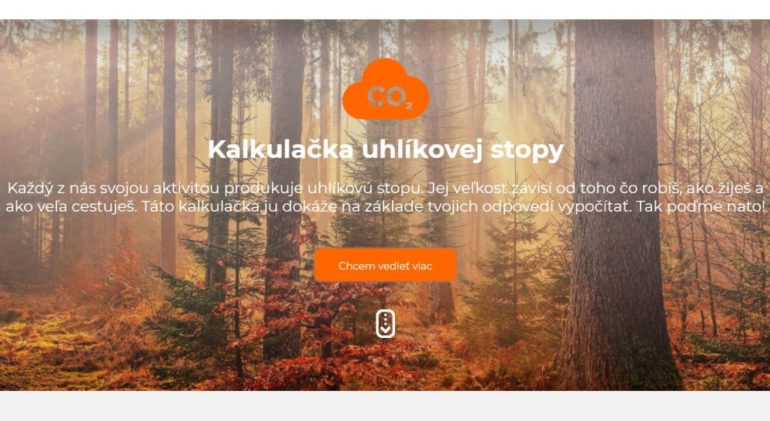Click the word "Kalkulačka" in the title
Viewport: 770px width, 421px height.
tap(280, 149)
